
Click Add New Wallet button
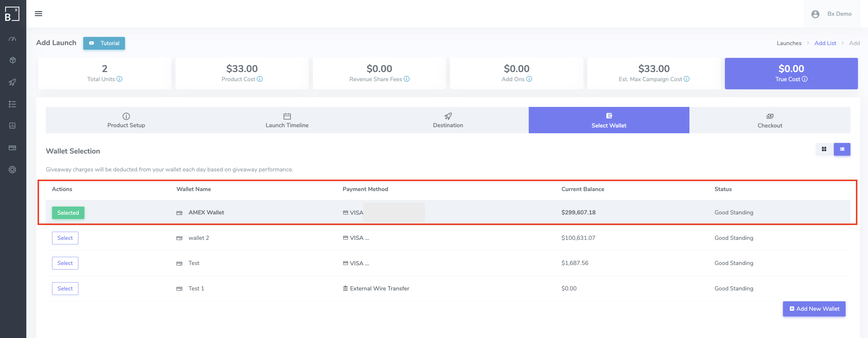pyautogui.click(x=814, y=309)
